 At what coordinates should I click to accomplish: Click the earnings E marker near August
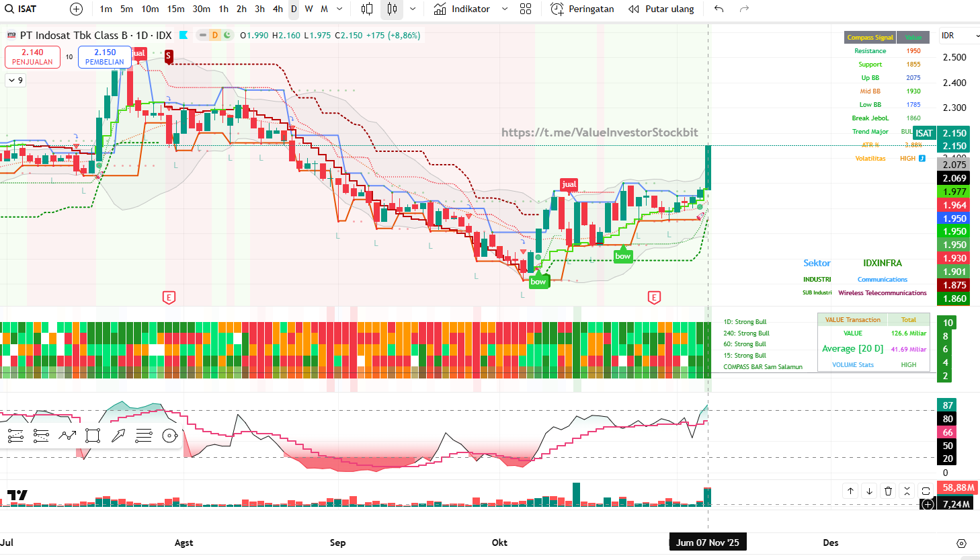pos(169,297)
